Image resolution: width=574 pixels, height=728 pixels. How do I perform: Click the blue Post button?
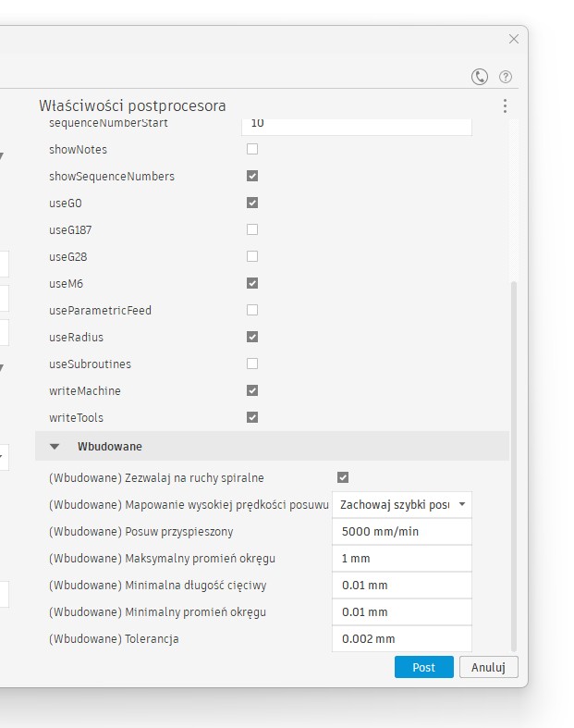click(x=423, y=667)
